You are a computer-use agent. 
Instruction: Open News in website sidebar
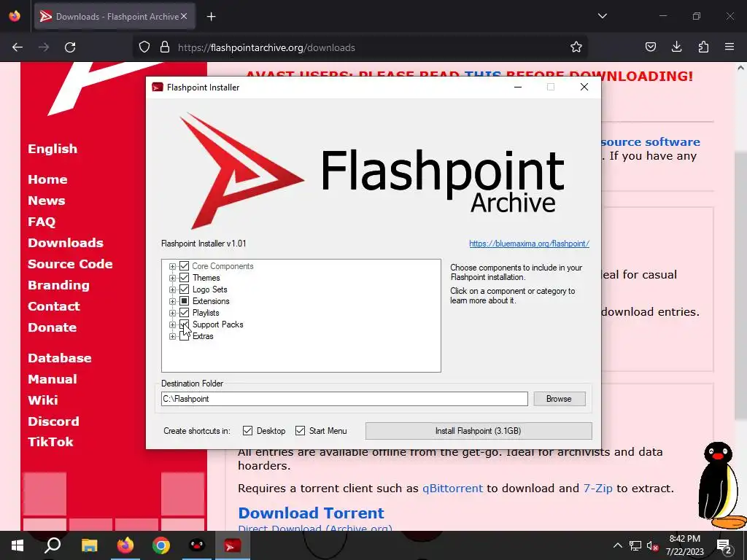tap(46, 201)
